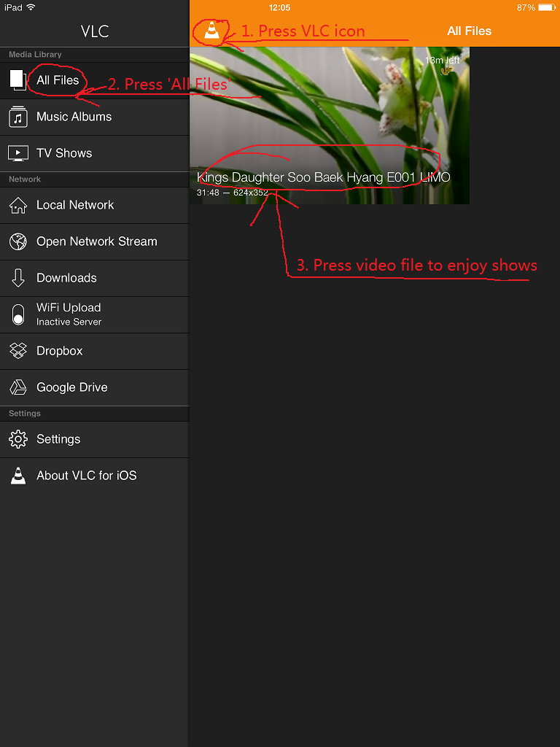Choose Open Network Stream

94,241
